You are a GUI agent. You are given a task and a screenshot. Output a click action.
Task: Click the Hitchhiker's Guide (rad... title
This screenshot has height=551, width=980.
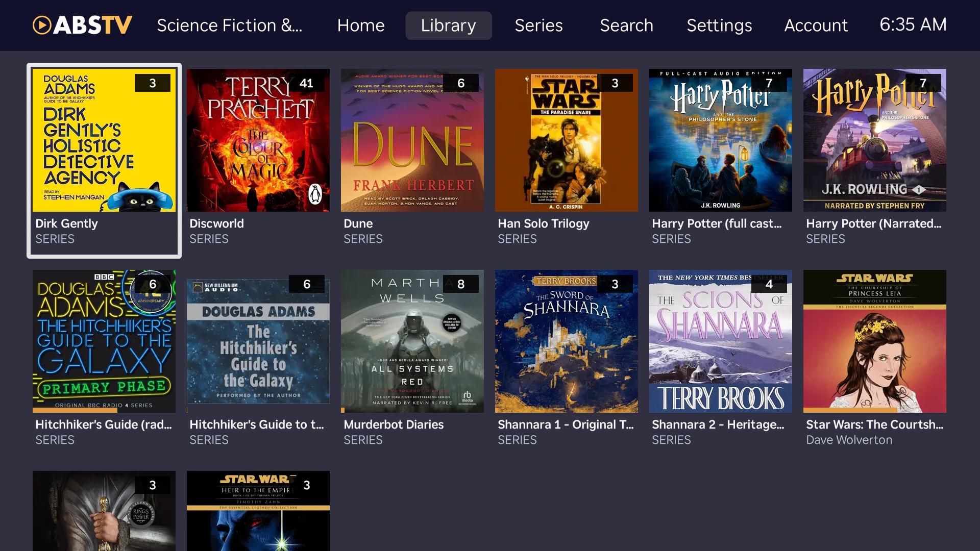tap(104, 424)
